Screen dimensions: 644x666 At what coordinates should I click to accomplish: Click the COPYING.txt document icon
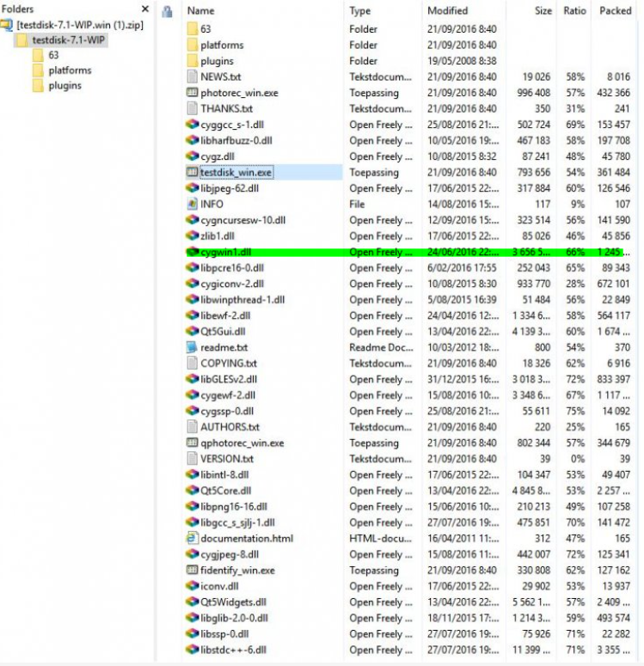click(192, 364)
